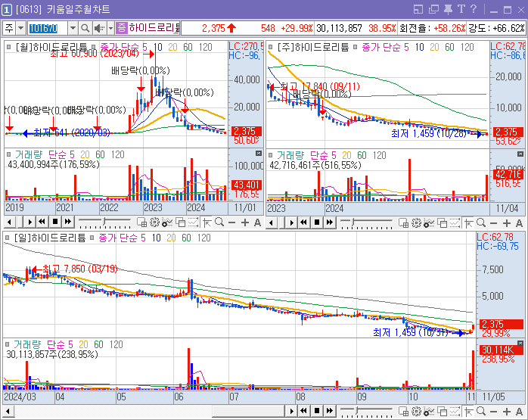Image resolution: width=528 pixels, height=420 pixels.
Task: Toggle crosshair cursor icon on monthly chart toolbar
Action: point(207,222)
